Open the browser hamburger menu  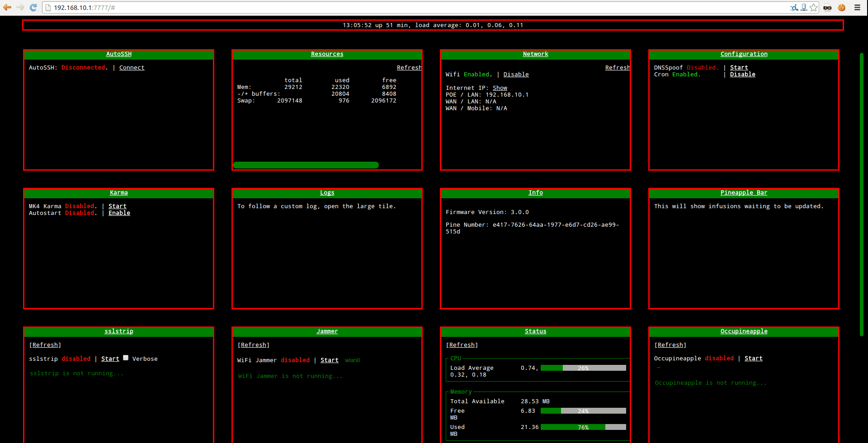tap(857, 7)
